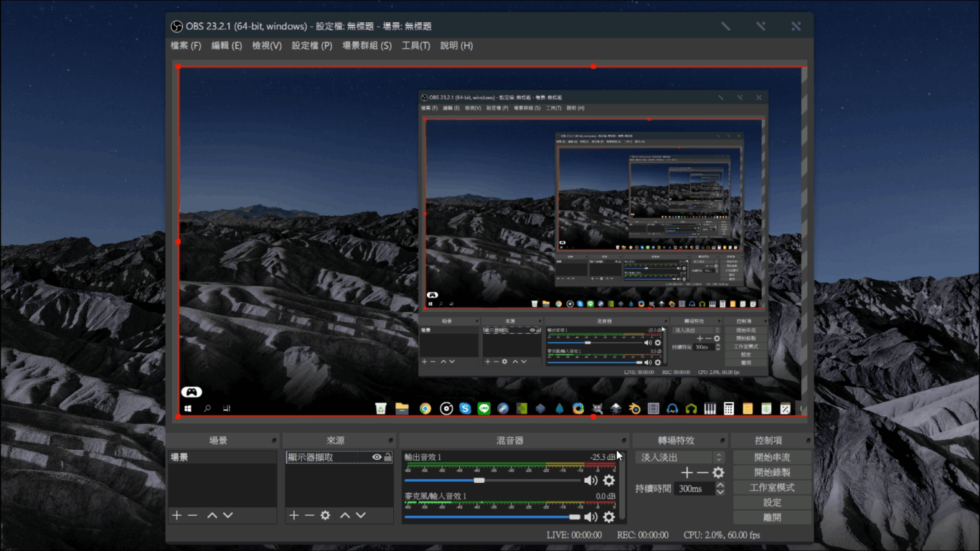Click the LINE icon in the preview taskbar
The image size is (980, 551).
484,408
